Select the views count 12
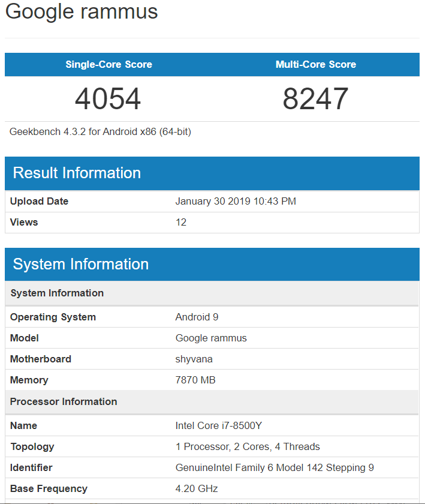 tap(181, 222)
